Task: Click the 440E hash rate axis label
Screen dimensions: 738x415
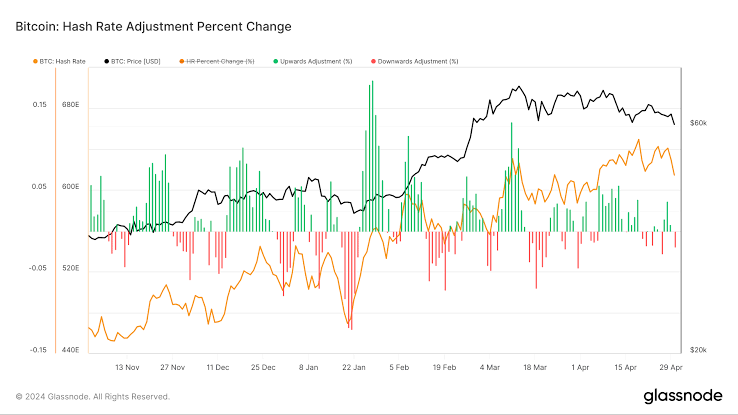Action: point(70,350)
